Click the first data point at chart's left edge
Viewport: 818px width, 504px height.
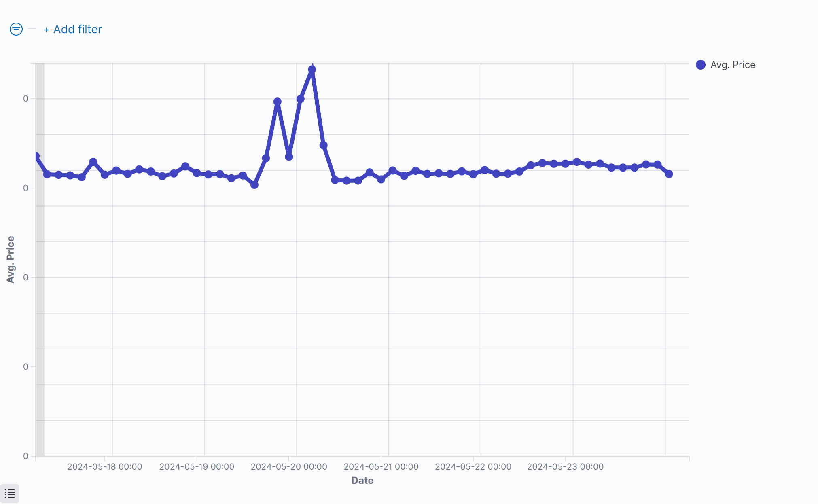36,156
